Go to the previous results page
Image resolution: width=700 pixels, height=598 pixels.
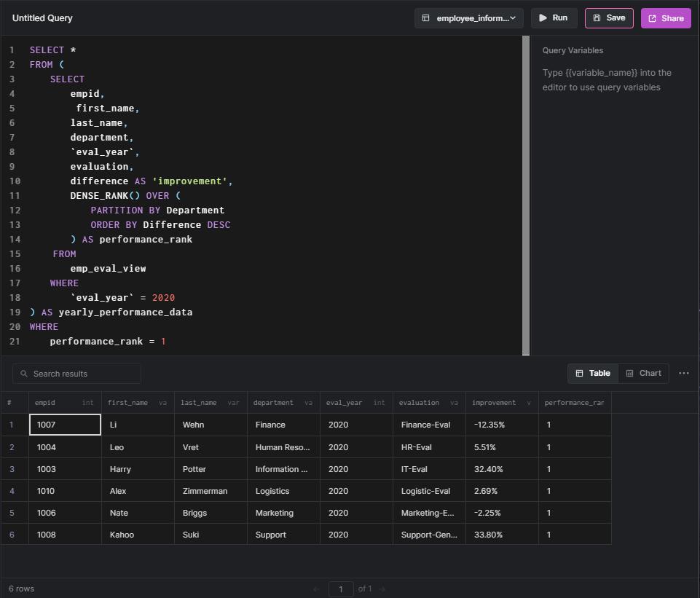pos(316,589)
